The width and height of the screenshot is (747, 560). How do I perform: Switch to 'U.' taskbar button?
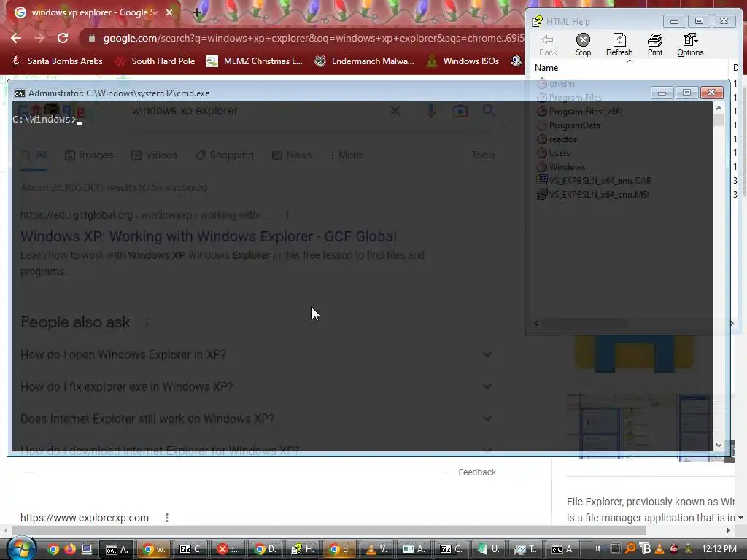[488, 550]
